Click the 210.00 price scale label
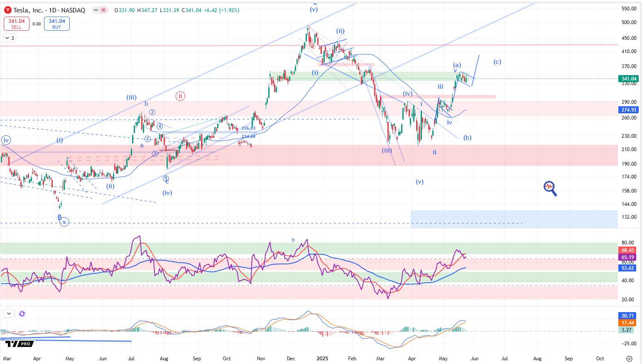Screen dimensions: 642x364 629,149
